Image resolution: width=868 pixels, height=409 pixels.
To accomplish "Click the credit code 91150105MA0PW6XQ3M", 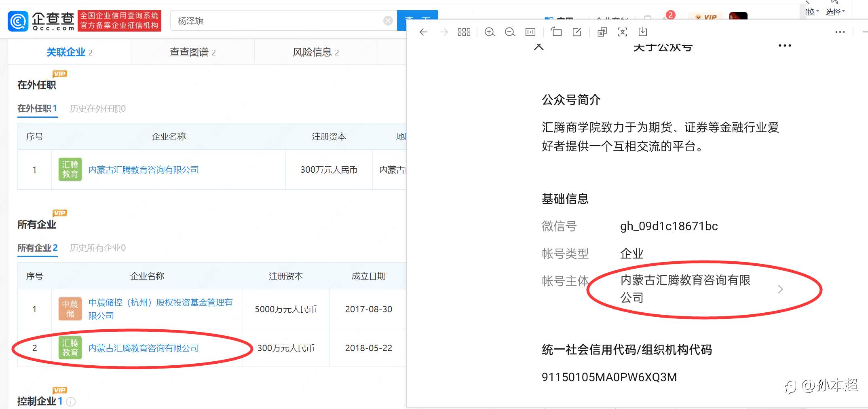I will 609,377.
